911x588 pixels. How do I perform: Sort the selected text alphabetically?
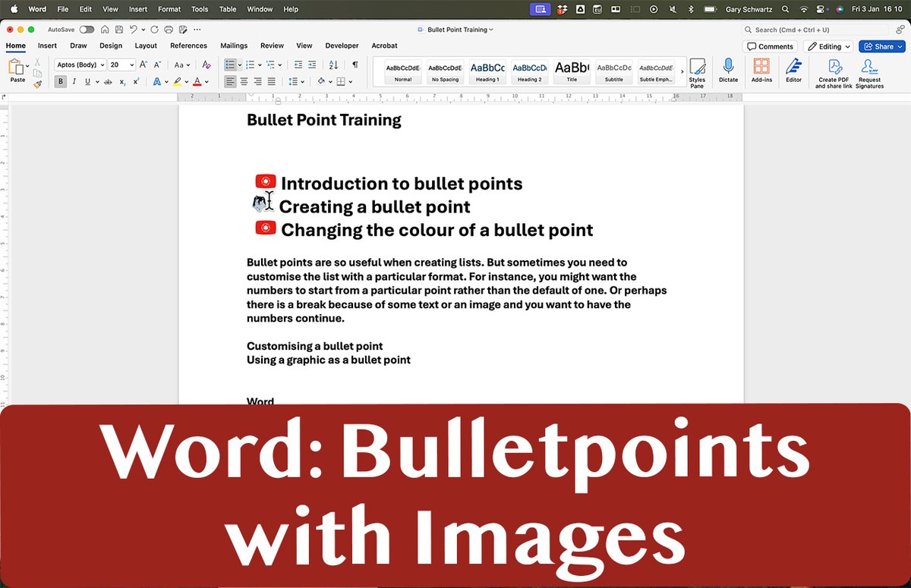[334, 64]
